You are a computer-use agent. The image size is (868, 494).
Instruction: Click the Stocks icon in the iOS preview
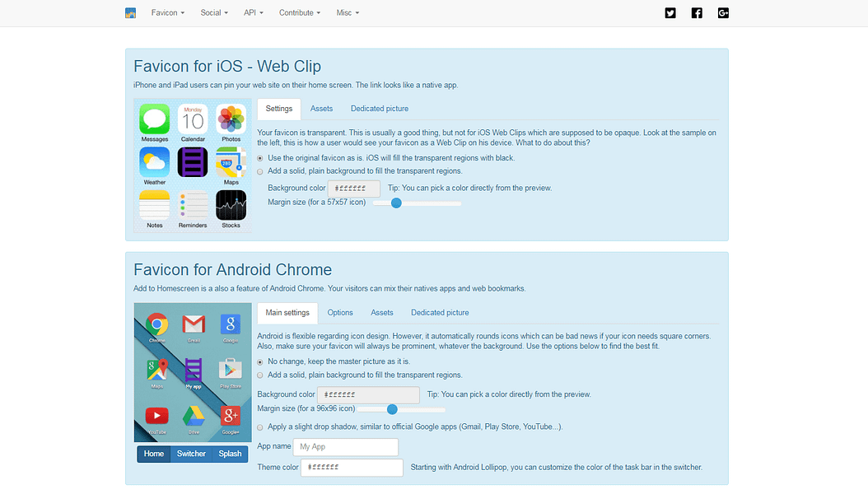[x=231, y=203]
